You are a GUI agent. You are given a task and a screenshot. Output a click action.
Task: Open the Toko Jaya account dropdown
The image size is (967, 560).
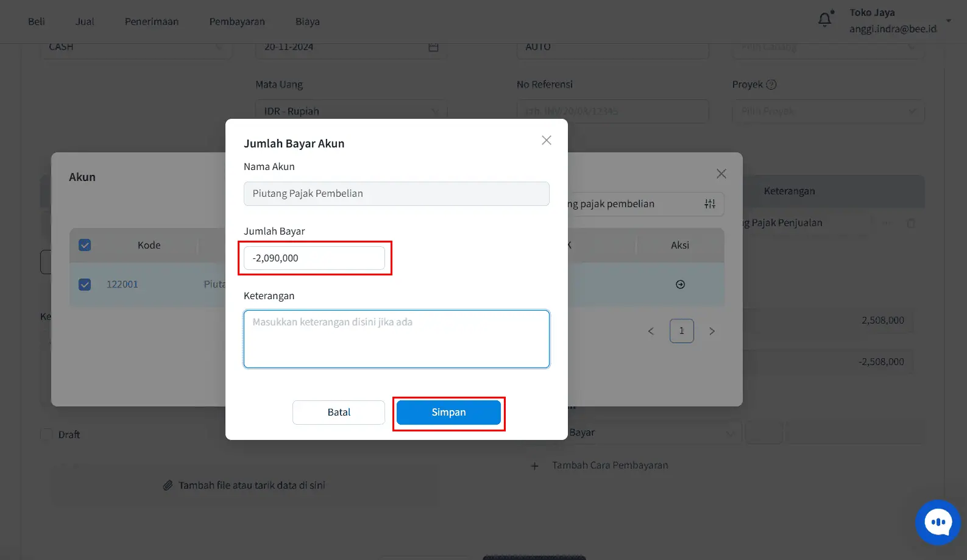pyautogui.click(x=948, y=21)
